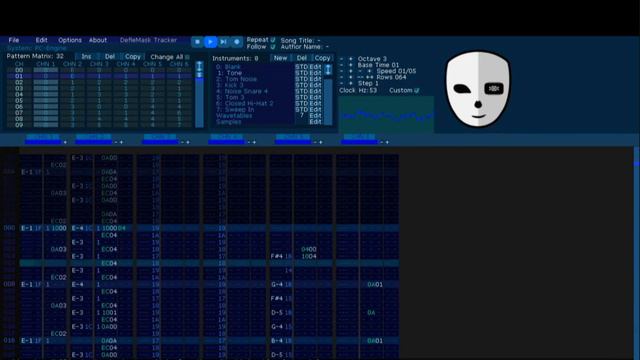This screenshot has width=640, height=360.
Task: Decrease the Octave with its minus
Action: tap(342, 59)
